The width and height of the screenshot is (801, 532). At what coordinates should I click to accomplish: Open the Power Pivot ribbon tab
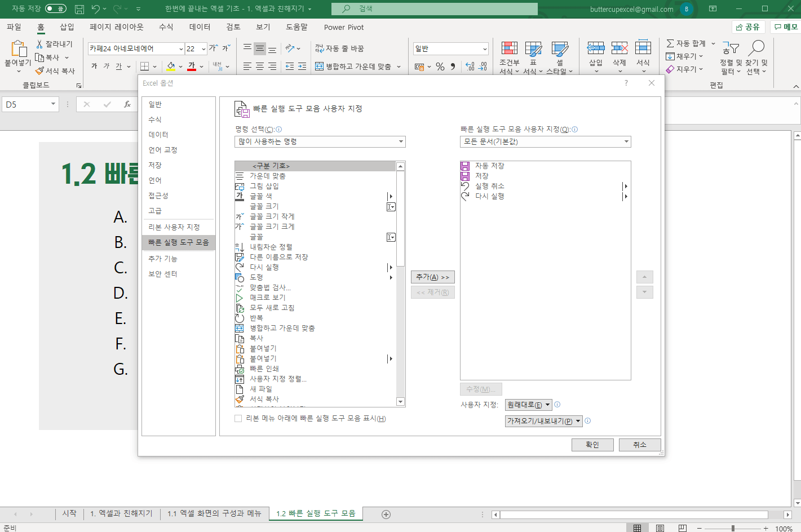344,27
